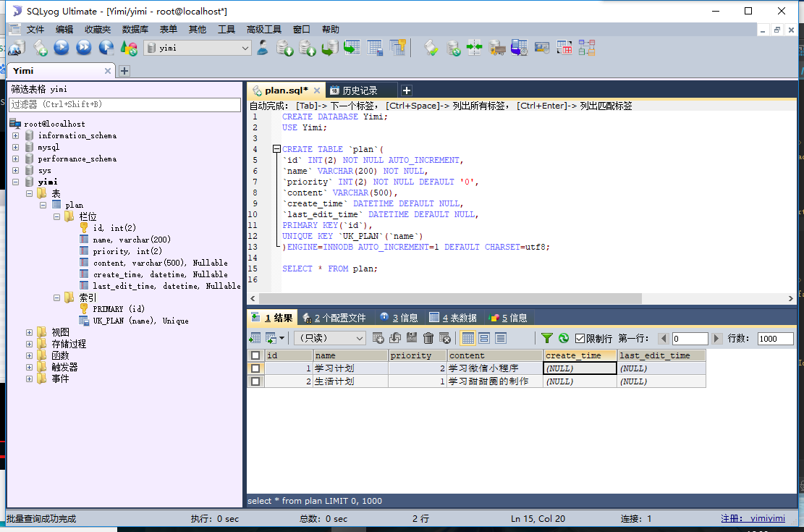The height and width of the screenshot is (532, 804).
Task: Click the insert new row icon in results
Action: click(x=378, y=338)
